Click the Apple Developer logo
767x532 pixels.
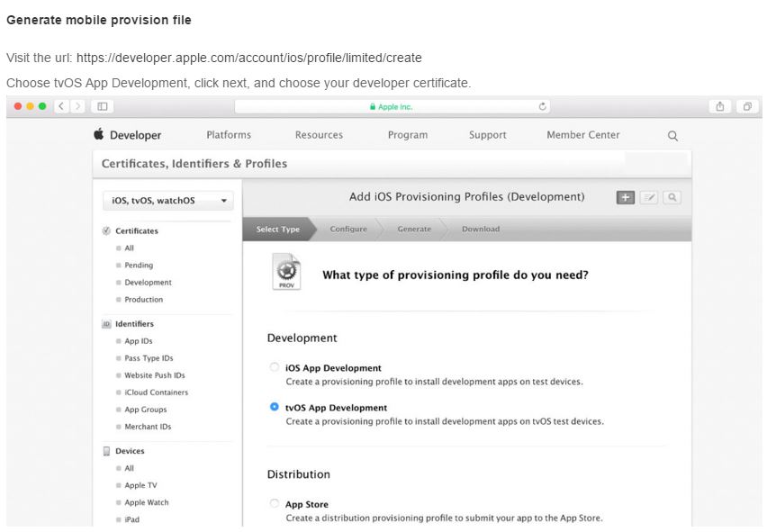(x=99, y=134)
